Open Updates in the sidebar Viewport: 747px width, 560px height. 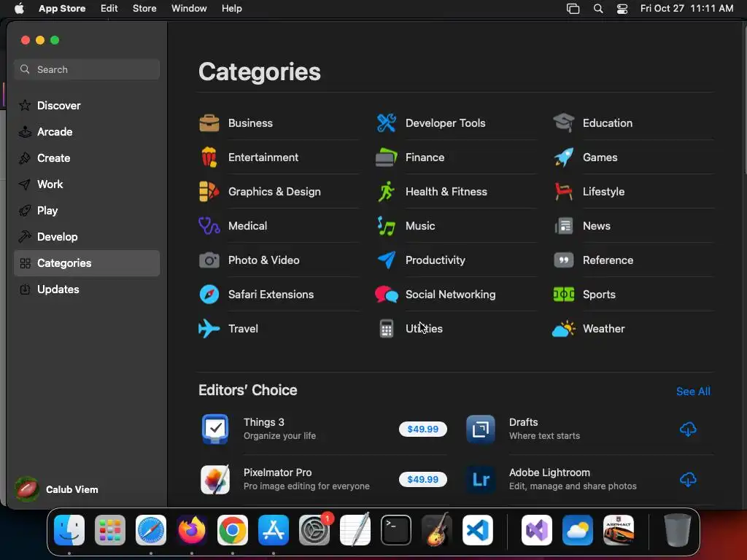(87, 289)
